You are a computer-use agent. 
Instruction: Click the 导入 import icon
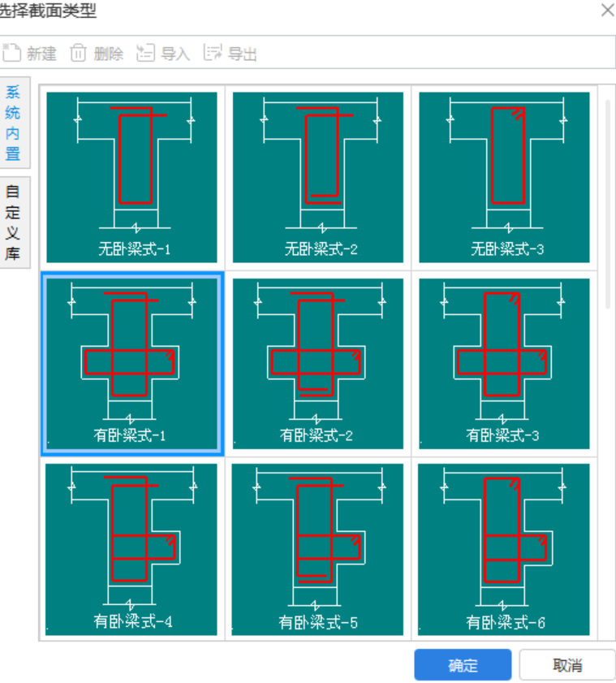145,53
